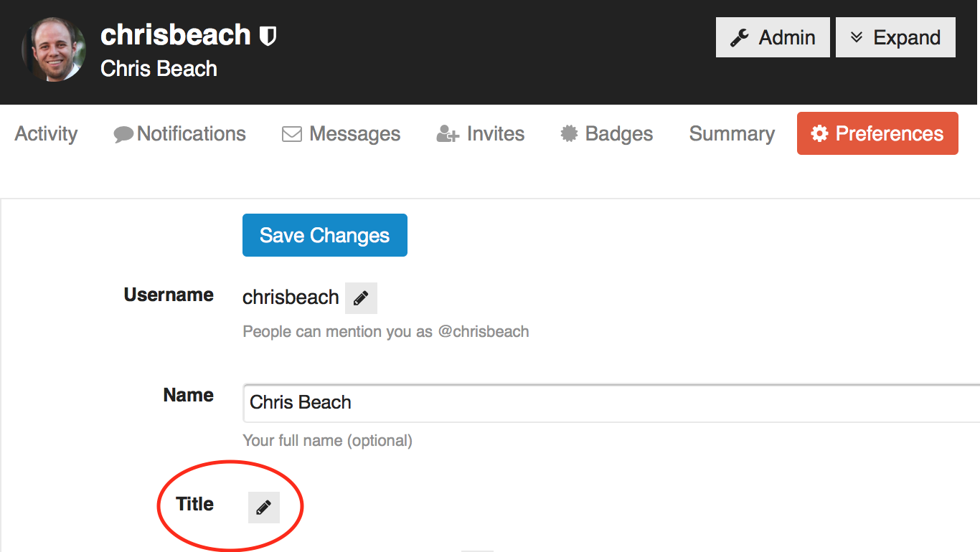Click the Username field label
Screen dimensions: 980x552
point(169,295)
